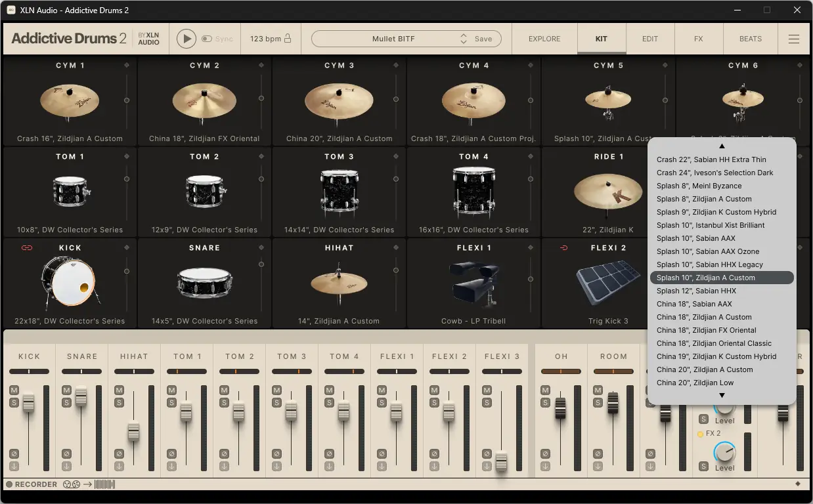
Task: Solo the ROOM channel
Action: pos(598,402)
